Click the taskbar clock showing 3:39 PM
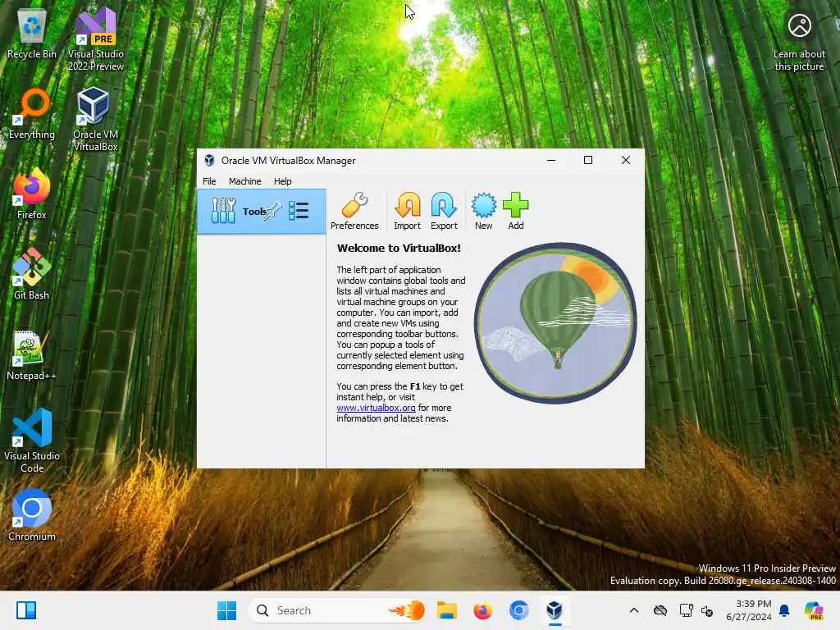This screenshot has width=840, height=630. [749, 610]
